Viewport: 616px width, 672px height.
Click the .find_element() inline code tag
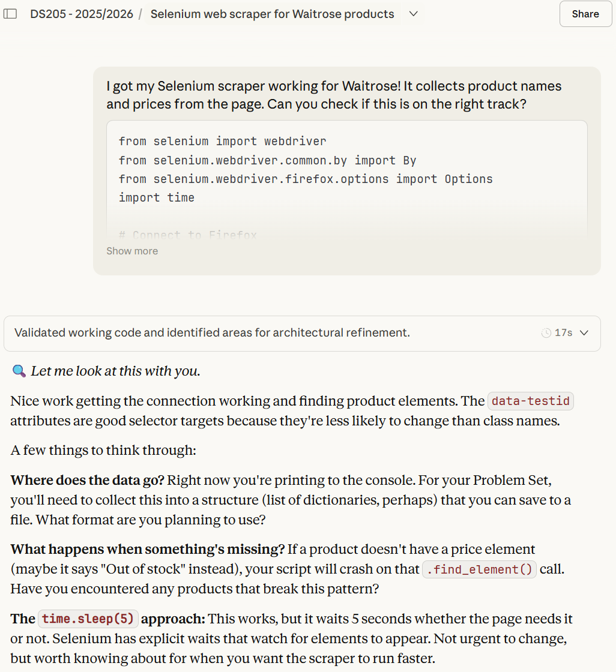coord(479,569)
